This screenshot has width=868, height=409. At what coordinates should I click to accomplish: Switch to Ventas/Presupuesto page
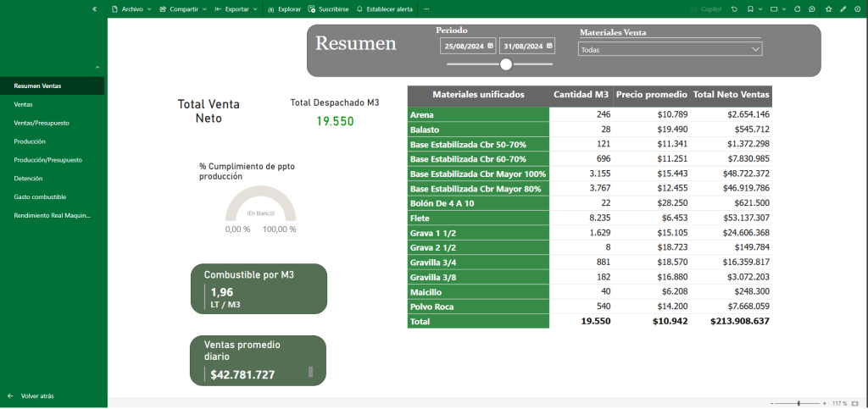tap(42, 123)
